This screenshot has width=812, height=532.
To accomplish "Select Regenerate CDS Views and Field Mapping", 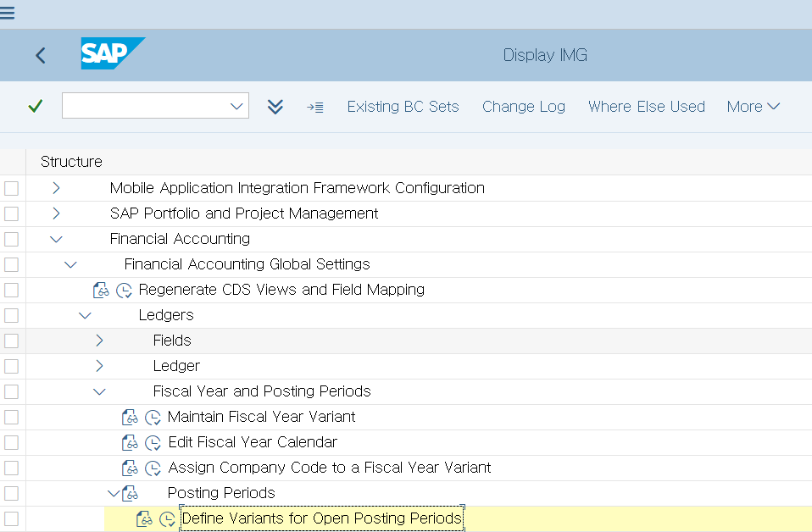I will point(281,290).
